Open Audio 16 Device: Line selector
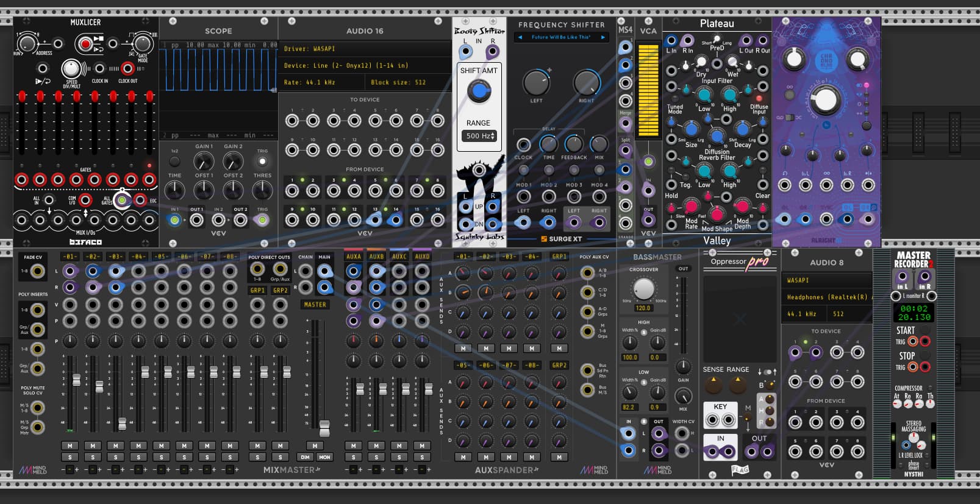980x504 pixels. pos(365,65)
